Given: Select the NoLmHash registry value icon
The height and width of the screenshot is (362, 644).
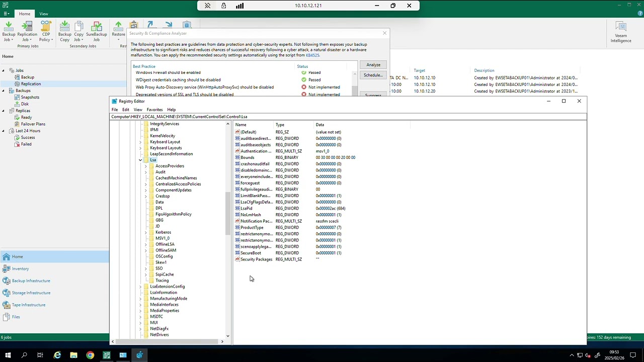Looking at the screenshot, I should point(237,215).
